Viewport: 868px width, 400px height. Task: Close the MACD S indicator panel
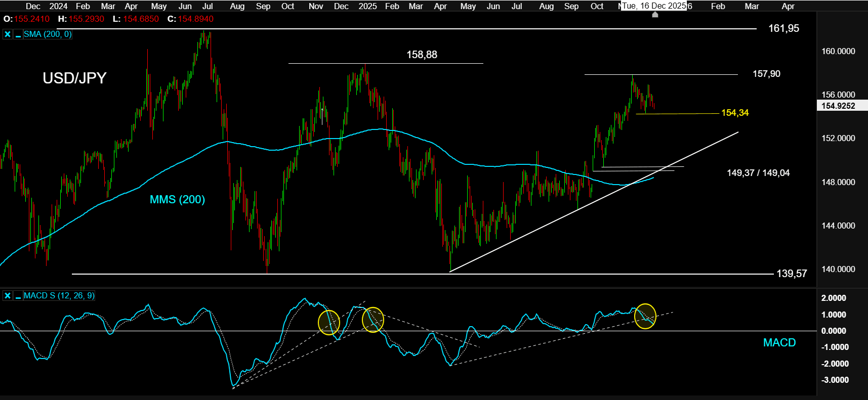click(8, 296)
